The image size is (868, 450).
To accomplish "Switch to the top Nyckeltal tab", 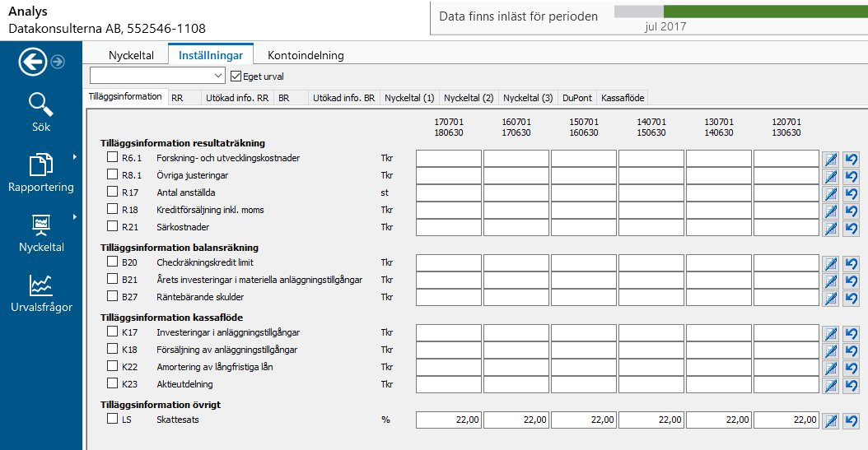I will (x=131, y=55).
